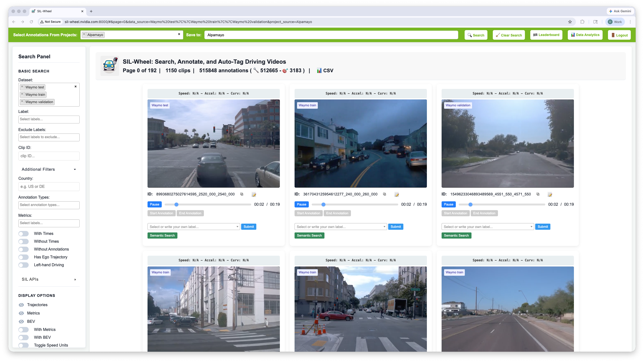Remove the Alpamayo project tag
The width and height of the screenshot is (644, 362).
coord(84,35)
